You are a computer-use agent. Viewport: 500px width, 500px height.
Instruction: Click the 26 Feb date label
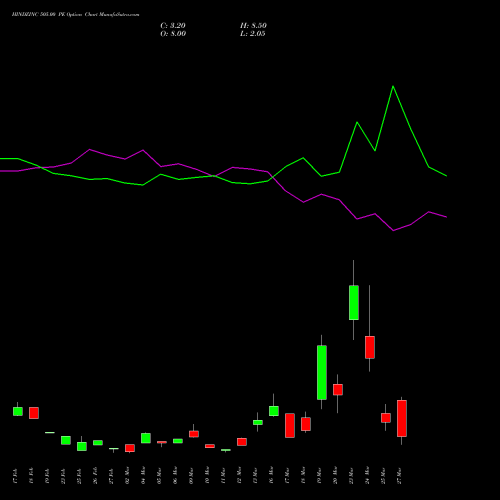tap(96, 476)
